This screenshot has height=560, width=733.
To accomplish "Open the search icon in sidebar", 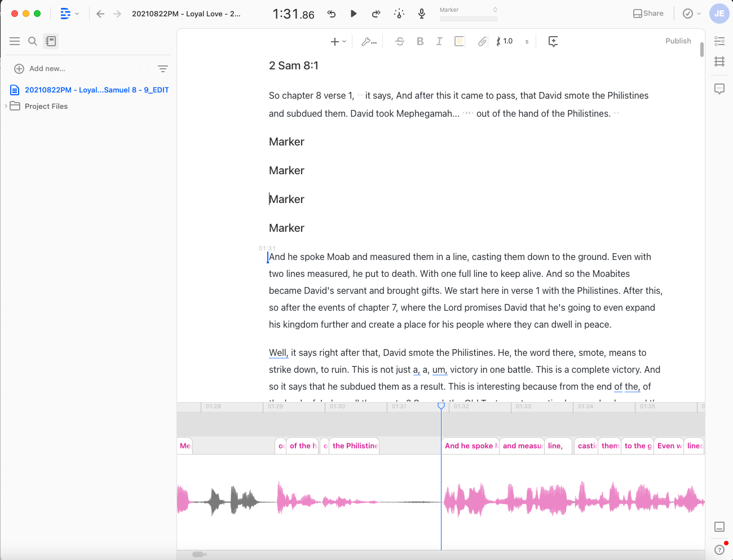I will pyautogui.click(x=33, y=41).
